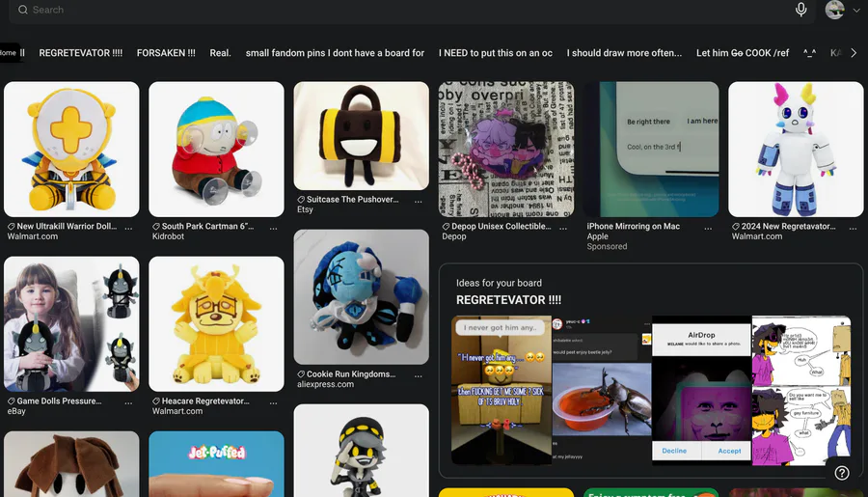Click the Etsy source link

pos(305,209)
